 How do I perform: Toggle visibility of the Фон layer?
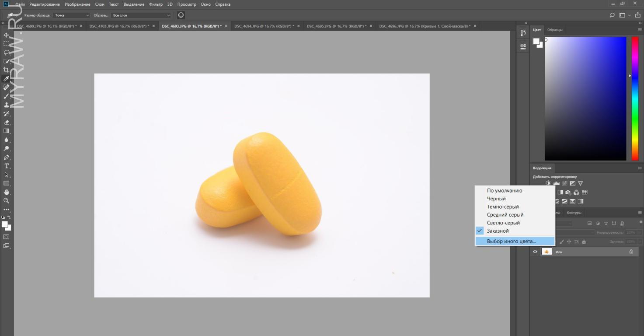coord(535,252)
